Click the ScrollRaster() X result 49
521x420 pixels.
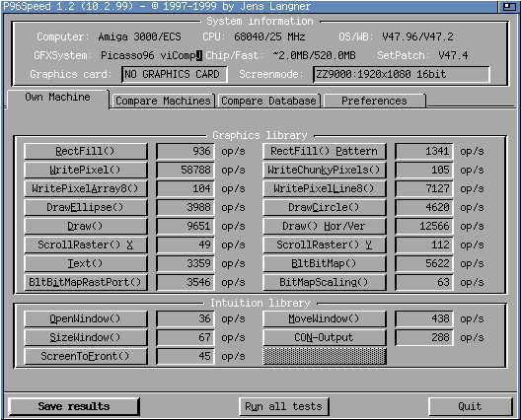186,245
